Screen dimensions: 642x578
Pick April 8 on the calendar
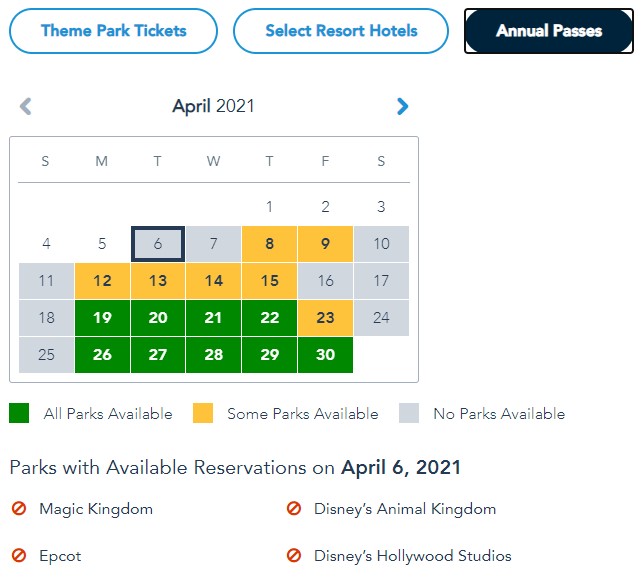tap(270, 244)
